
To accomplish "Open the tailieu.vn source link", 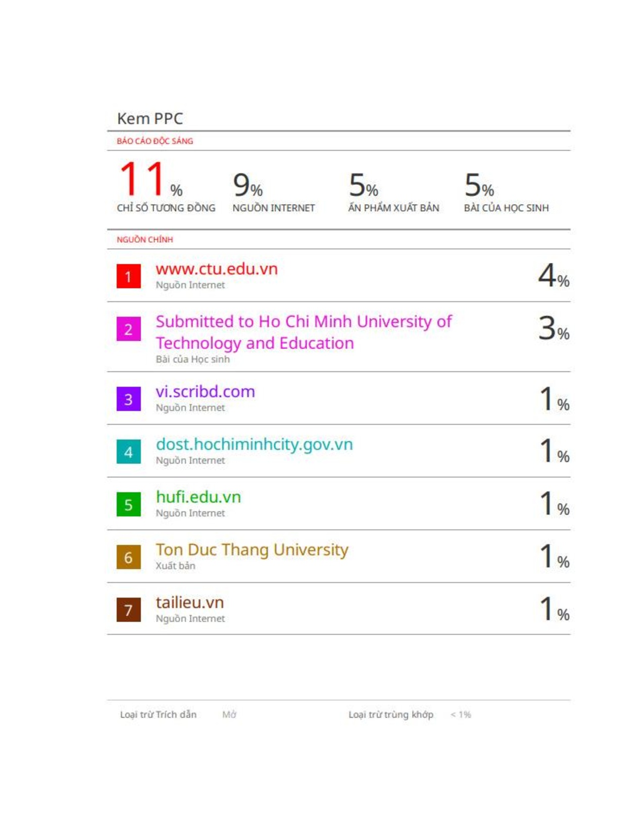I will 189,603.
